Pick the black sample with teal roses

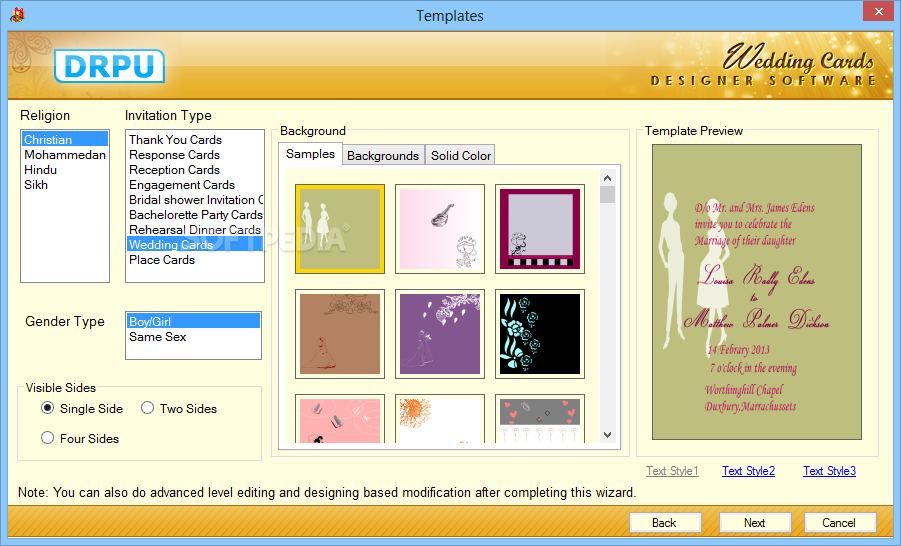click(540, 334)
